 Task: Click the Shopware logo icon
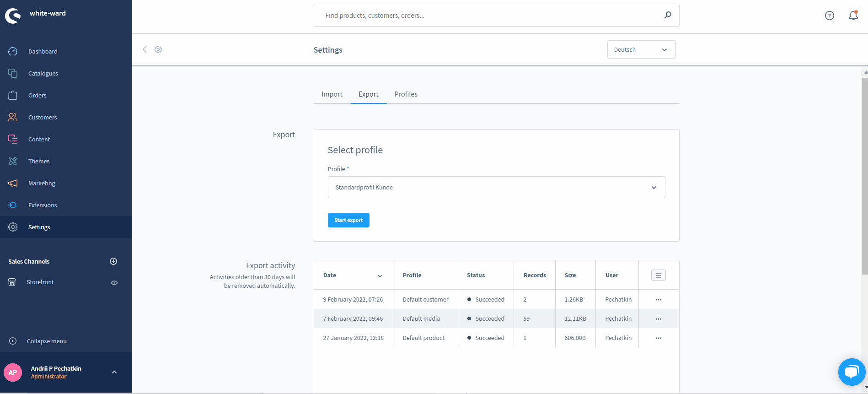(13, 16)
